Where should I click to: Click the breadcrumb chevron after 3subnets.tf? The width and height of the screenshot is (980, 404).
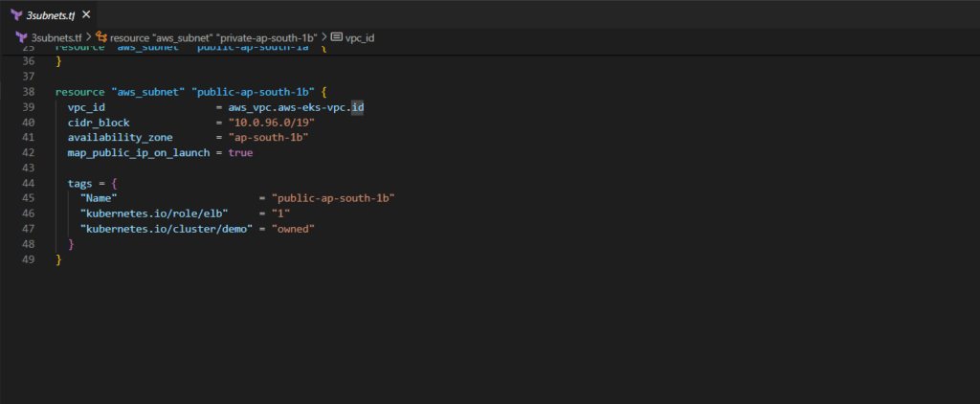[x=89, y=37]
